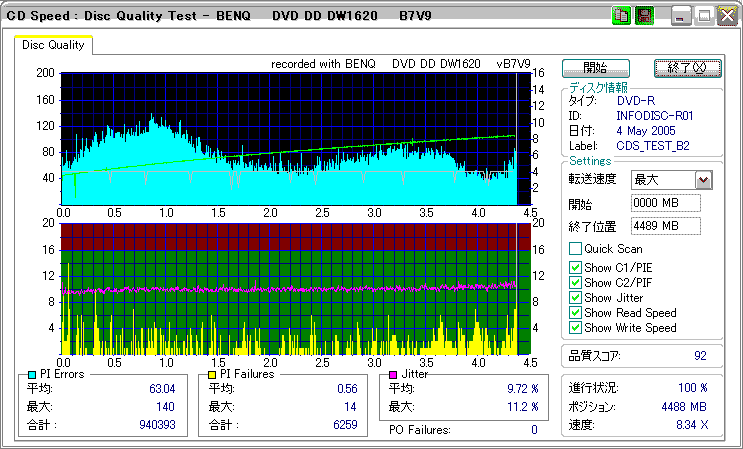Uncheck Show C1/PIE option

click(575, 267)
